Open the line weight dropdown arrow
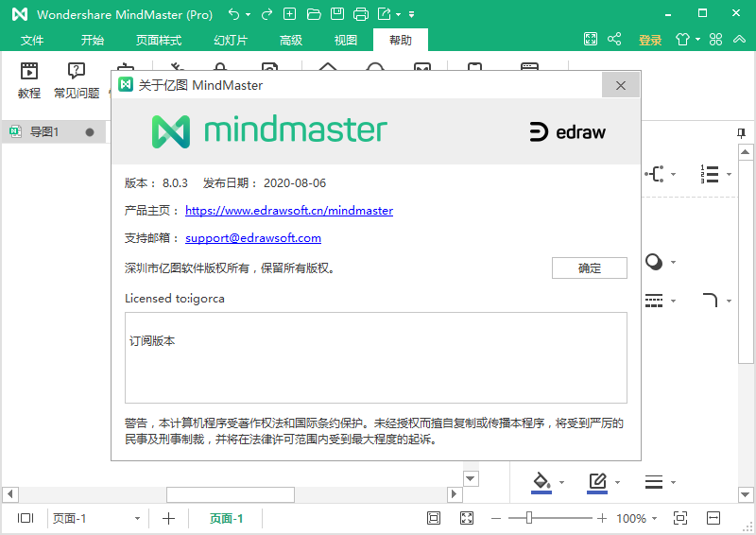Screen dimensions: 756x535 point(674,482)
